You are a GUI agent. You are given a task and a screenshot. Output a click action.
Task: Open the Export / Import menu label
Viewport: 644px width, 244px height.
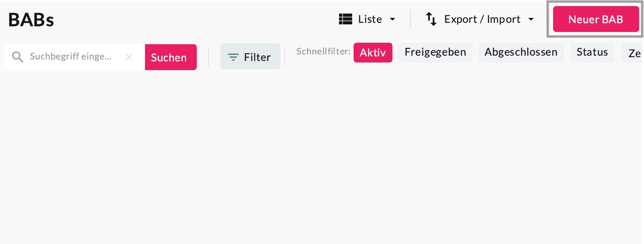[x=482, y=19]
